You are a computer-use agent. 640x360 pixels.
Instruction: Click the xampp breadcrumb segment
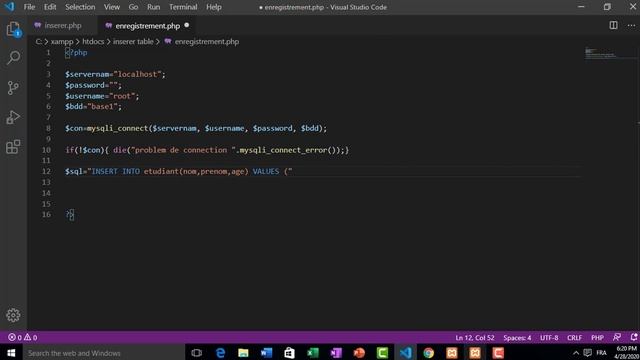pos(62,42)
